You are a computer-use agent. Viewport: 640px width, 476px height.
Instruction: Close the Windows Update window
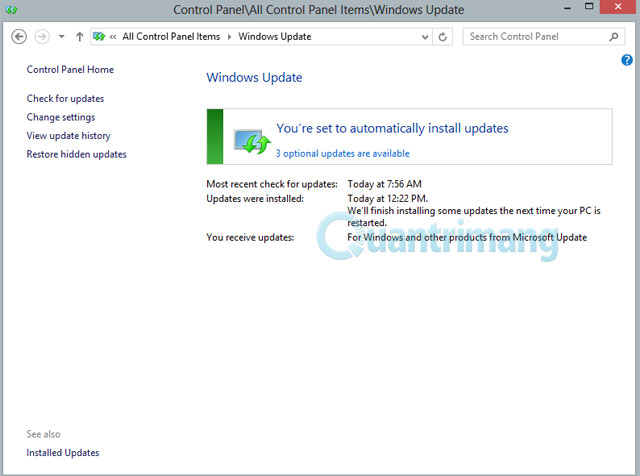618,7
